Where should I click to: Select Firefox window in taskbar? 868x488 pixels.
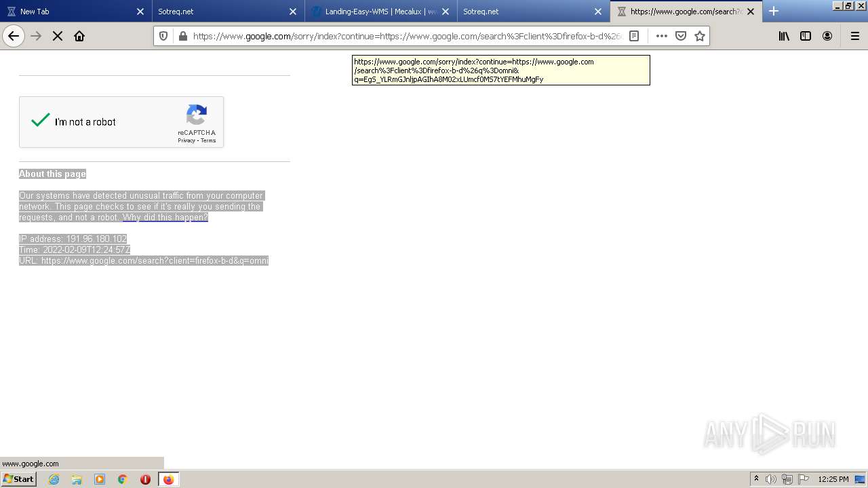(x=168, y=479)
